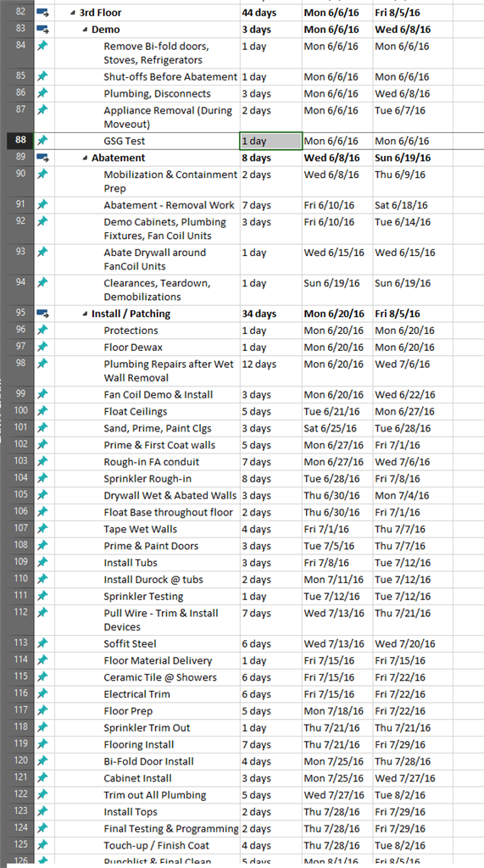Select task 'Sand, Prime, Paint Clgs'
Screen dimensions: 484x868
pyautogui.click(x=158, y=428)
